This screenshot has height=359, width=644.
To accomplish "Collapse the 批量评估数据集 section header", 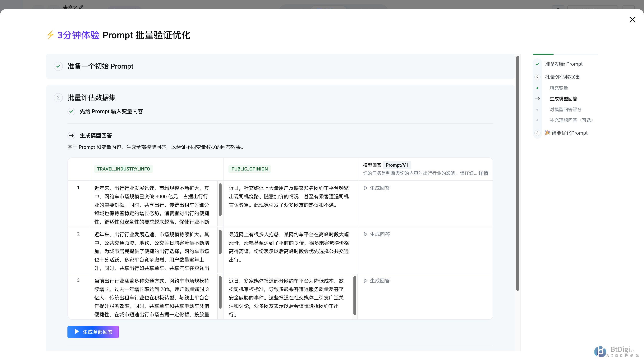I will click(x=91, y=98).
